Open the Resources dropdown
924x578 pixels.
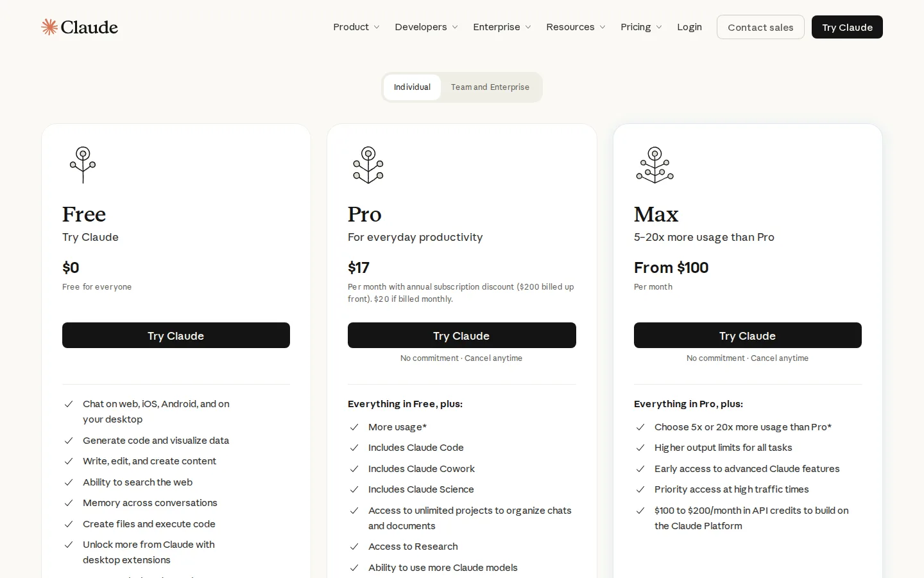[x=576, y=27]
